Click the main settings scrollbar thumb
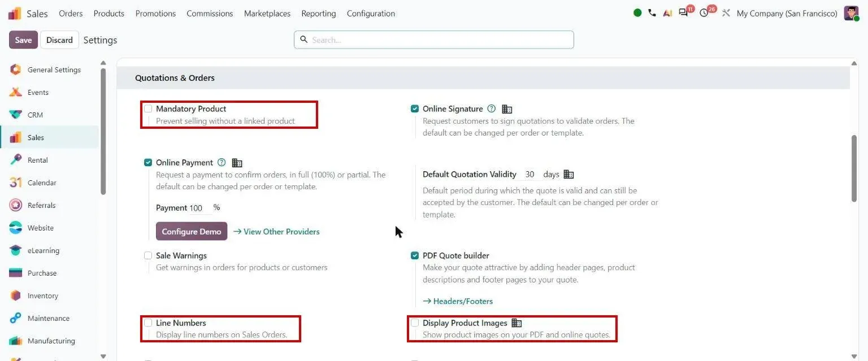The width and height of the screenshot is (868, 361). 854,168
